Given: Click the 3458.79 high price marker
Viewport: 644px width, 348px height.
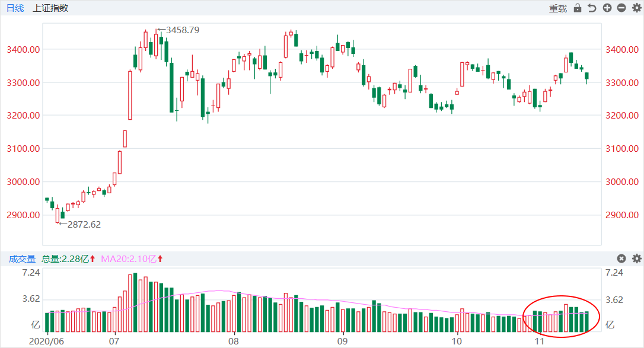Looking at the screenshot, I should coord(182,29).
